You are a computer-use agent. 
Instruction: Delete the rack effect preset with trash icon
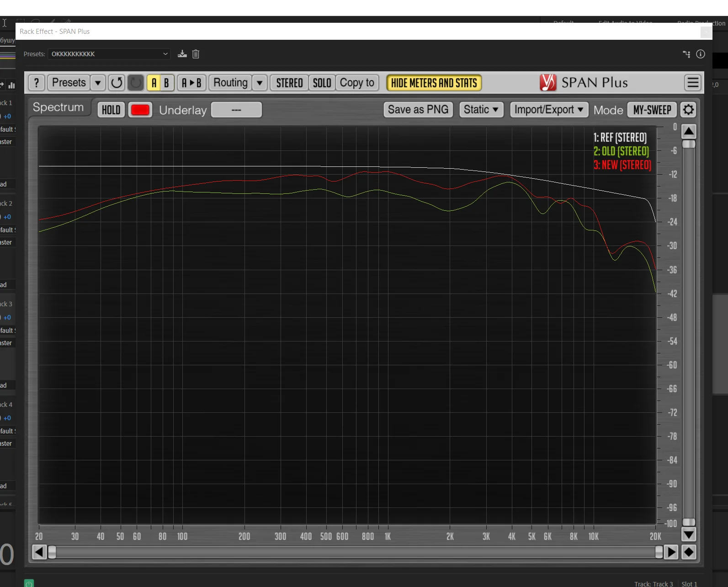point(196,54)
